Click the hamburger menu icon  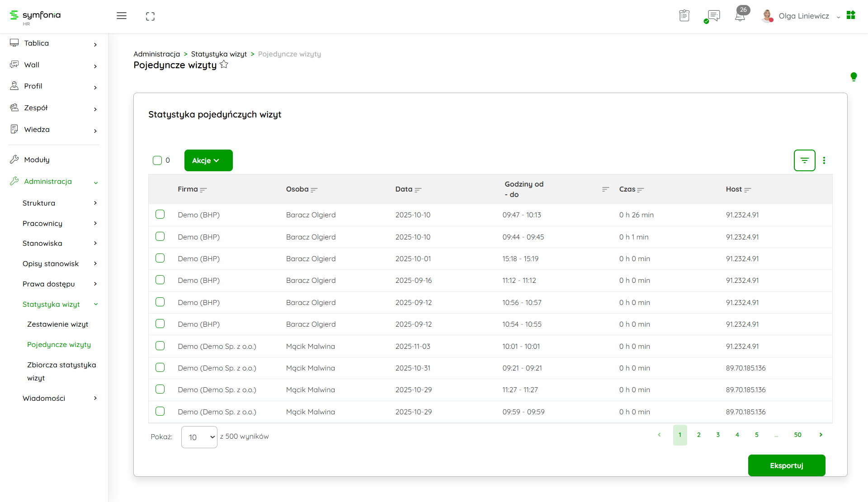pos(121,16)
